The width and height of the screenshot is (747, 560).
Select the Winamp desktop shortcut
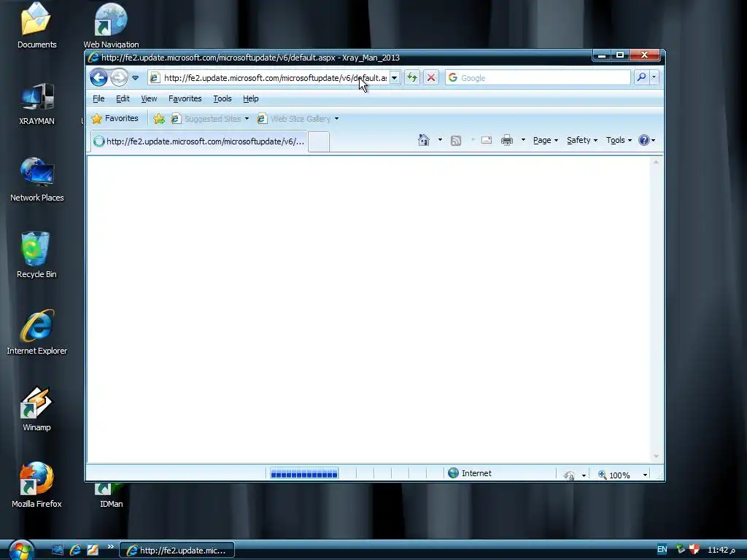(36, 408)
